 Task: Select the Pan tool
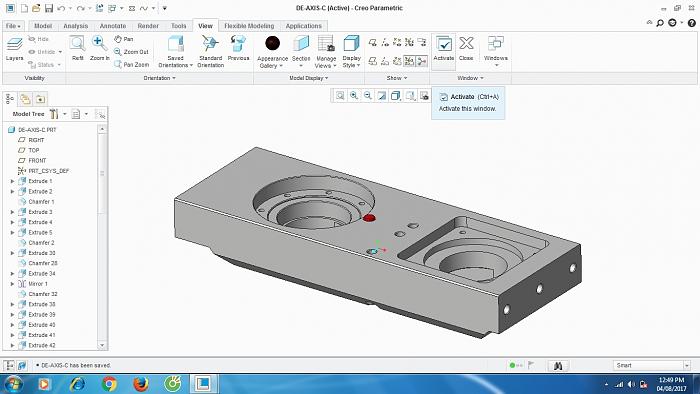[123, 39]
